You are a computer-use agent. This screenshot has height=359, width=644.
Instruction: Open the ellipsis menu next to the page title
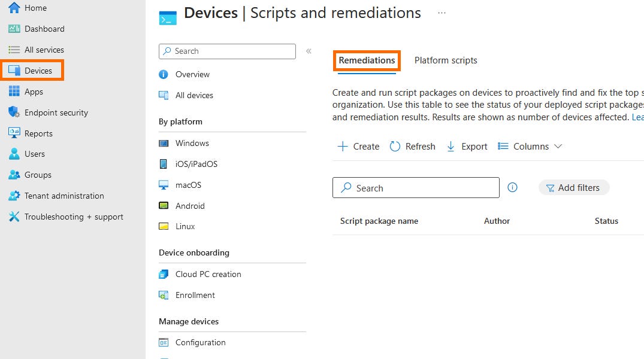click(x=441, y=13)
